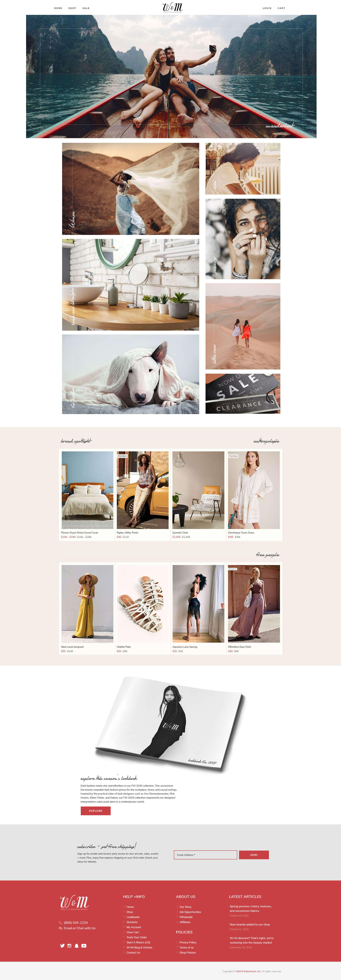Image resolution: width=341 pixels, height=980 pixels.
Task: Go to the LOGIN link
Action: [267, 8]
